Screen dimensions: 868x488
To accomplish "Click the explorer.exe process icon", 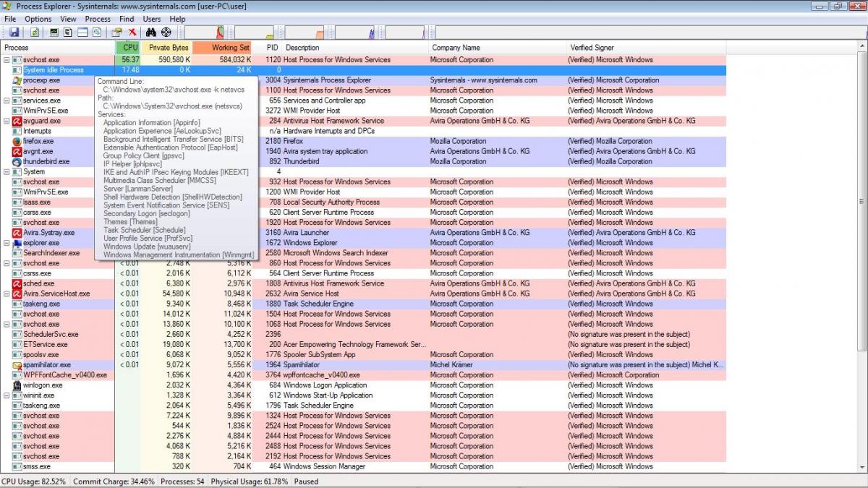I will pos(17,243).
